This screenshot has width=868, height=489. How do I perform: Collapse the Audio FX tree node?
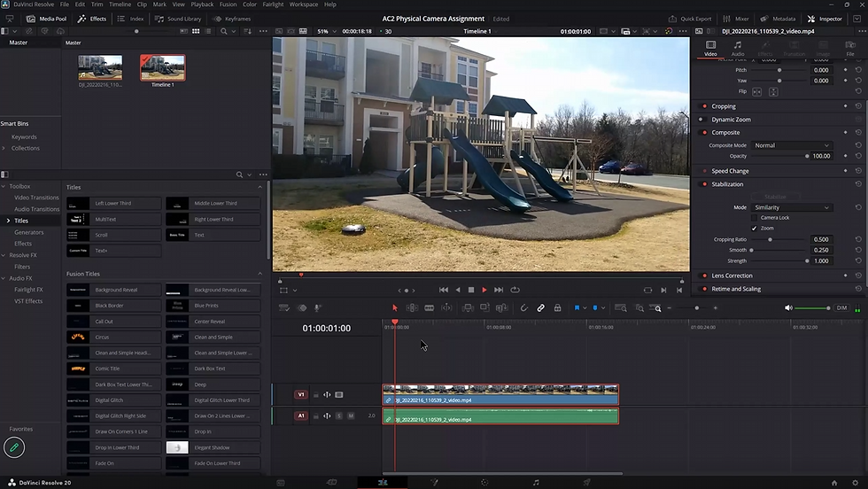tap(4, 278)
